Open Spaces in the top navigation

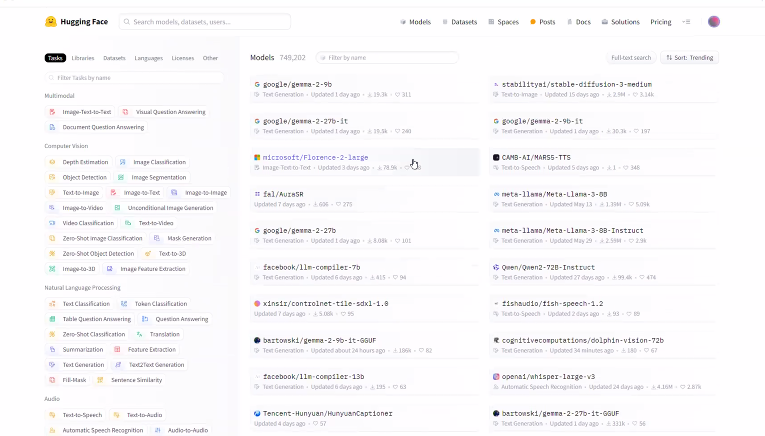point(503,22)
